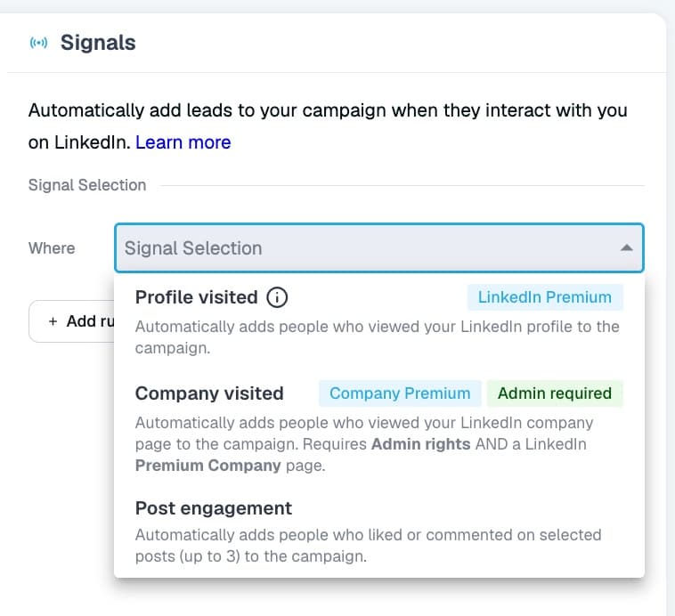This screenshot has height=616, width=675.
Task: Click the info icon beside Profile visited
Action: click(x=277, y=297)
